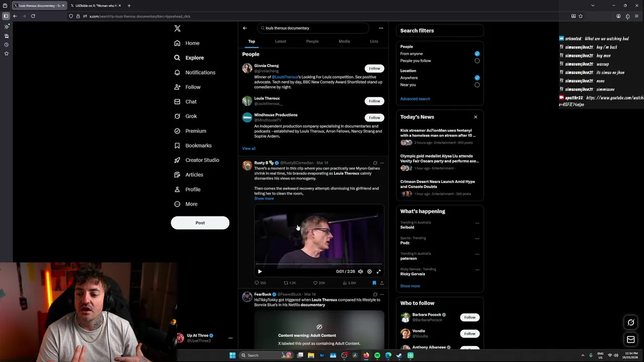The height and width of the screenshot is (362, 644).
Task: Open the More menu in sidebar
Action: (x=186, y=204)
